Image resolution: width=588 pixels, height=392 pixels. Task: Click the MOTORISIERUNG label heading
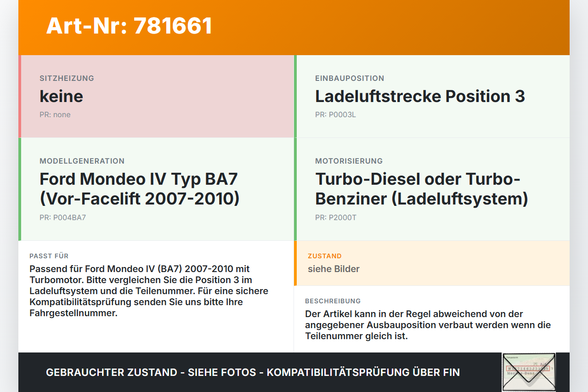(349, 161)
